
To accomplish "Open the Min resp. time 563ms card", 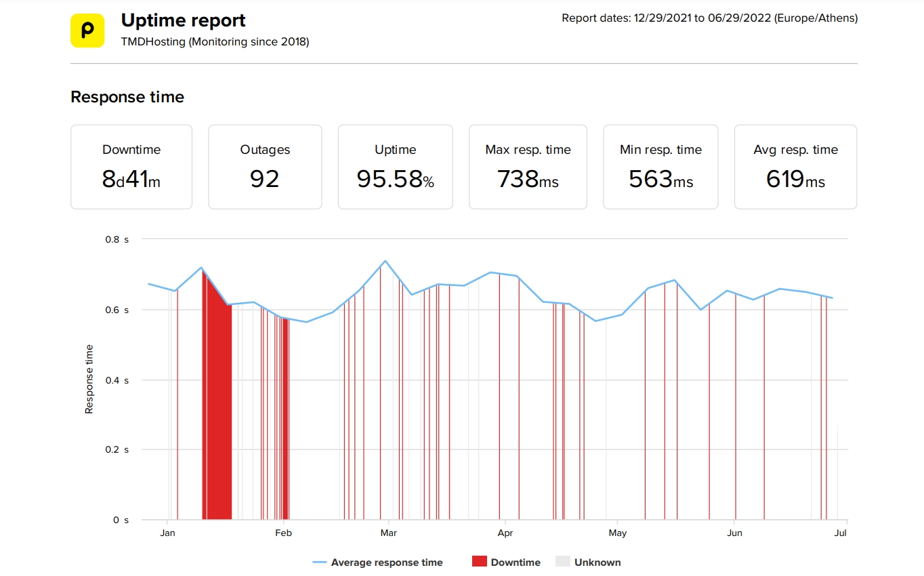I will click(660, 167).
